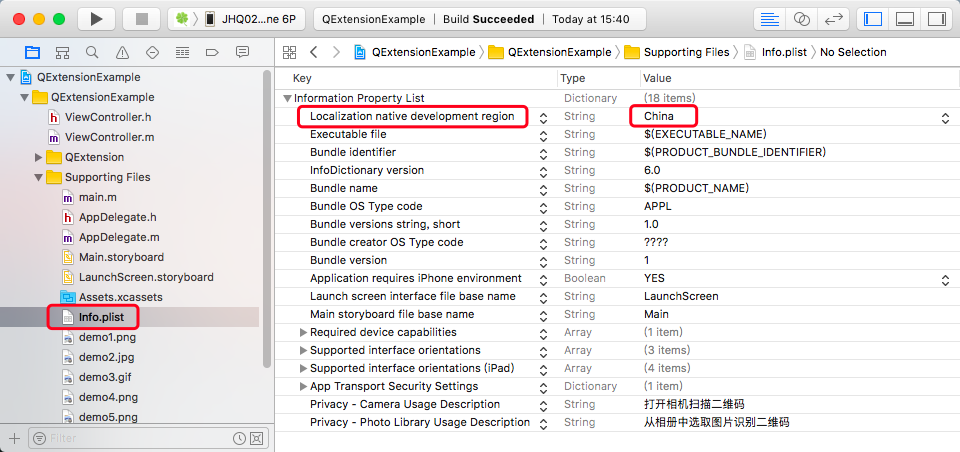The width and height of the screenshot is (960, 452).
Task: Go back in editor history
Action: (x=313, y=52)
